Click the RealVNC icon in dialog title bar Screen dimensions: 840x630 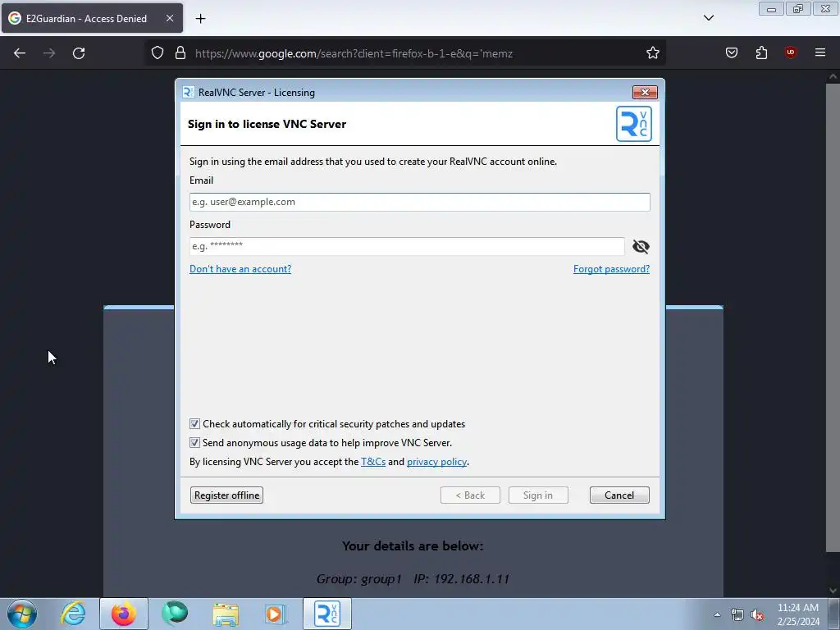pyautogui.click(x=188, y=92)
